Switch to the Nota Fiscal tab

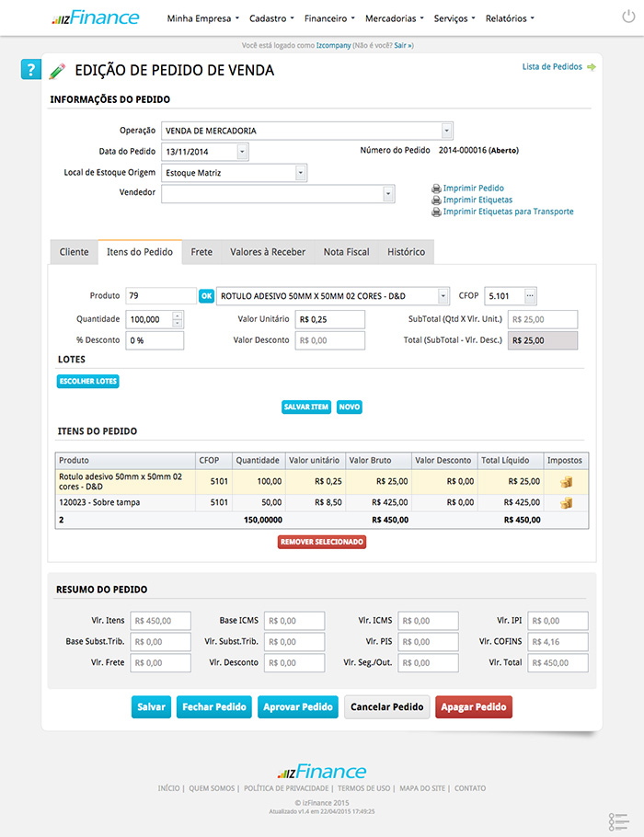[x=346, y=252]
